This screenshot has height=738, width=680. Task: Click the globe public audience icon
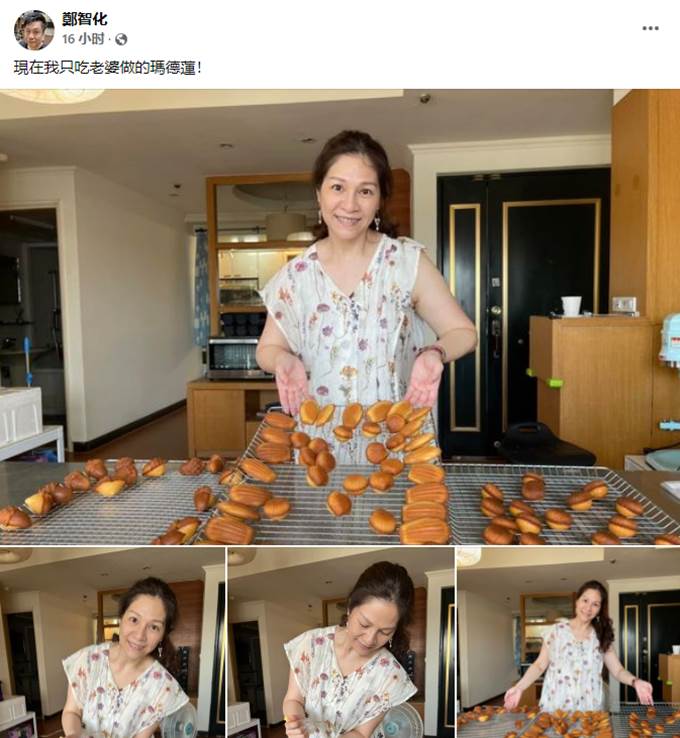tap(121, 40)
